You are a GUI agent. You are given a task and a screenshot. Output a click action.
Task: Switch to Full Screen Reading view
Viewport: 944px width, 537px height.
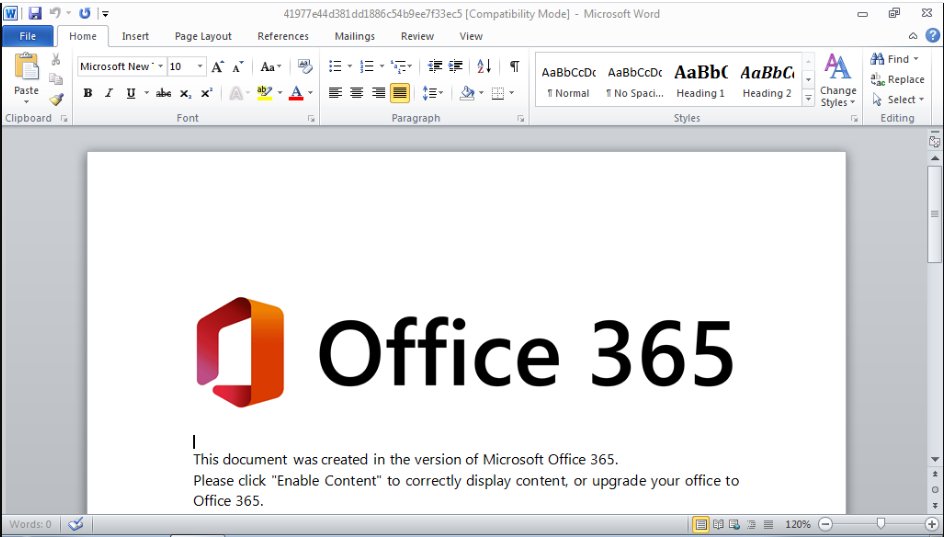718,524
